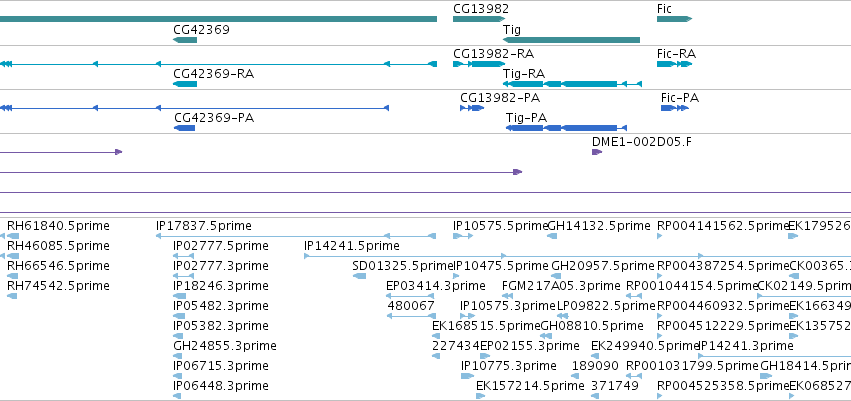Click the IP14241.5prime EST label
The width and height of the screenshot is (851, 401).
[x=352, y=246]
